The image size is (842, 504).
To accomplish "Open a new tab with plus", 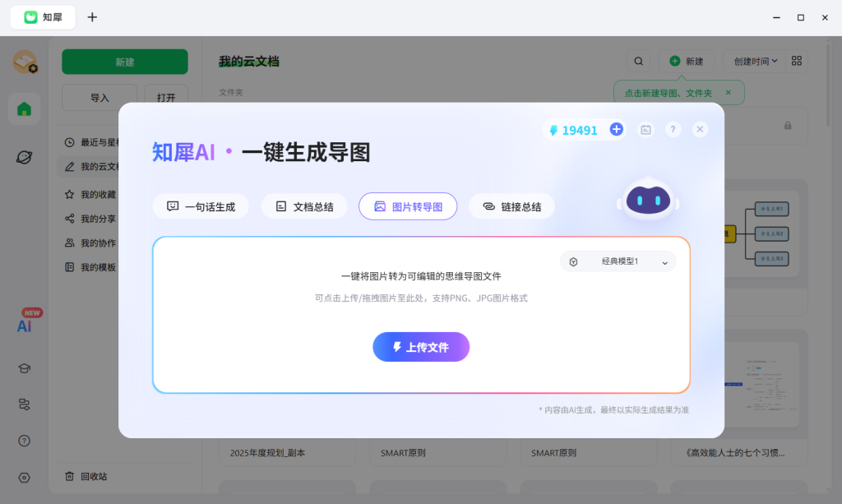I will 92,17.
